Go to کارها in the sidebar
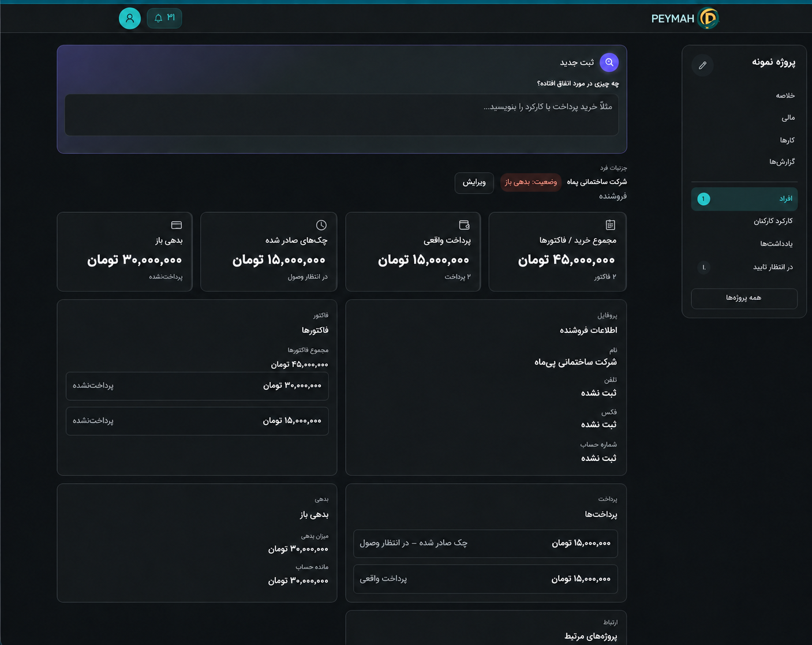 coord(787,140)
